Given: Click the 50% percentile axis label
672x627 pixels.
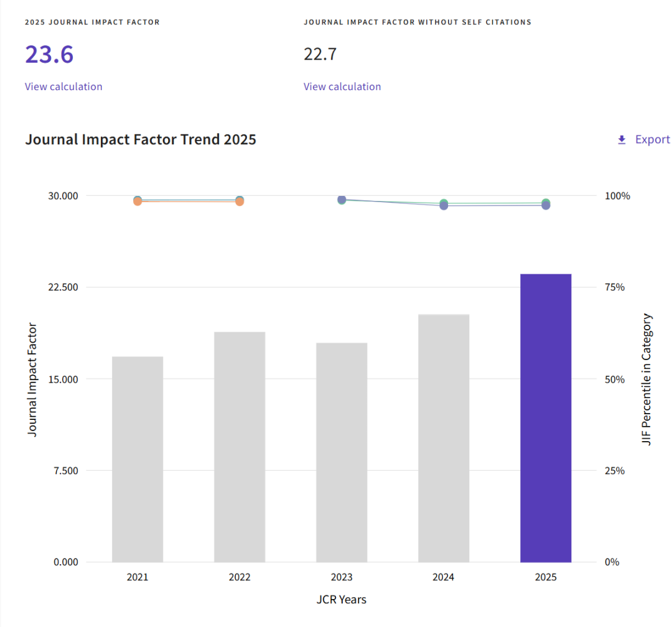Looking at the screenshot, I should tap(615, 379).
